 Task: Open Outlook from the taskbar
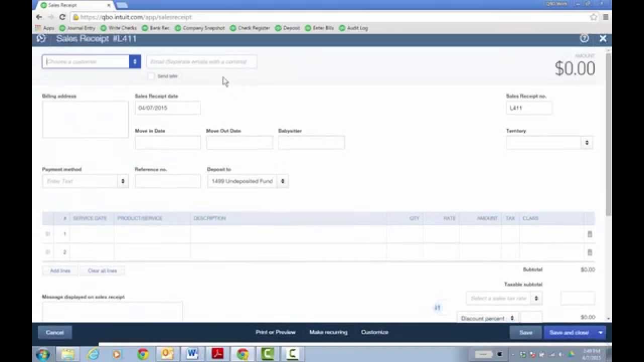pyautogui.click(x=167, y=354)
